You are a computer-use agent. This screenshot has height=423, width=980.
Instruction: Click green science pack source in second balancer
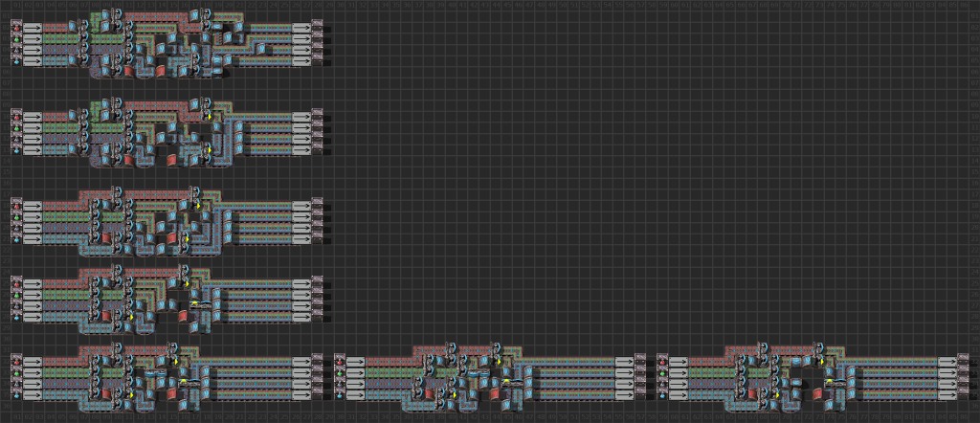(x=17, y=128)
